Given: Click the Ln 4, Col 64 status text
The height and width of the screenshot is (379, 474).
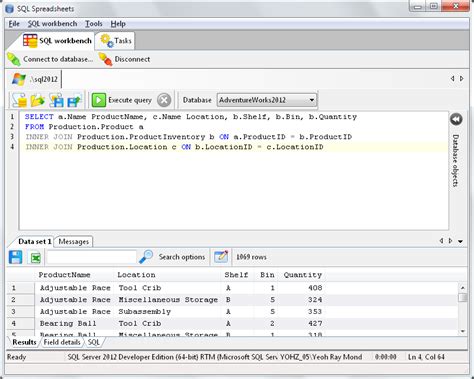Looking at the screenshot, I should click(426, 357).
